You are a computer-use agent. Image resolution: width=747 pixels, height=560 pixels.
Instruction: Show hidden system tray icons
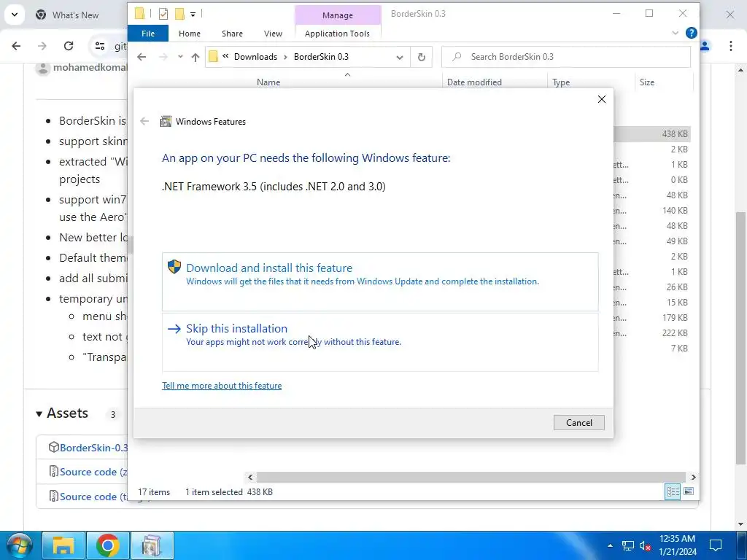click(x=611, y=545)
